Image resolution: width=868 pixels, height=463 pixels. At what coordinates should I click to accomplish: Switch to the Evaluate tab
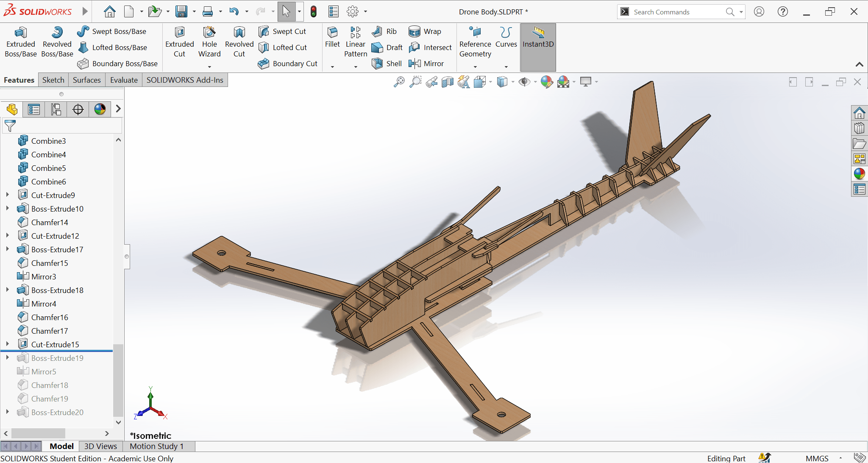(124, 80)
